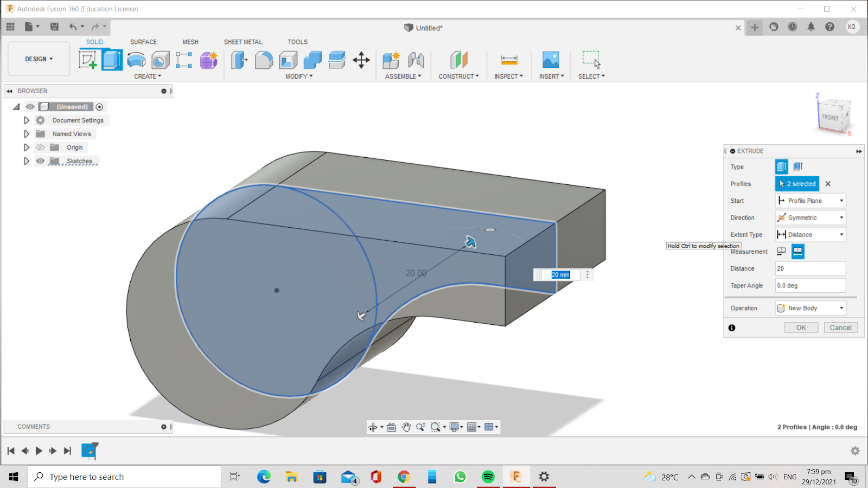The image size is (868, 488).
Task: Activate the Window Select tool
Action: pos(591,60)
